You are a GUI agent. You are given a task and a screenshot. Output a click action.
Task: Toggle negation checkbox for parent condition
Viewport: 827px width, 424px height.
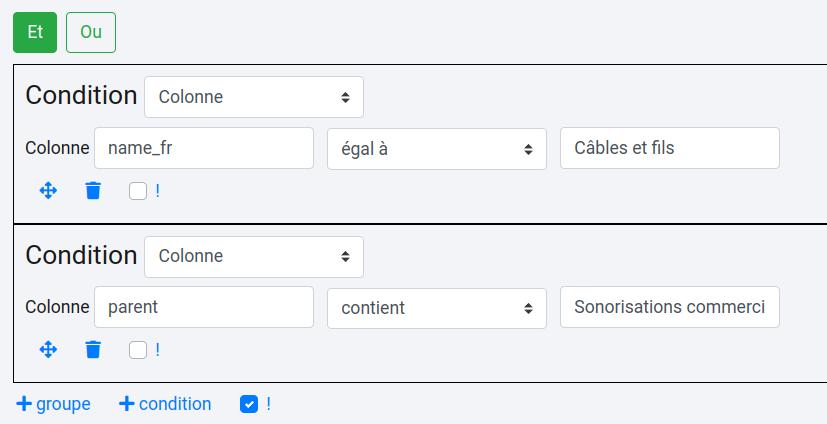point(138,349)
